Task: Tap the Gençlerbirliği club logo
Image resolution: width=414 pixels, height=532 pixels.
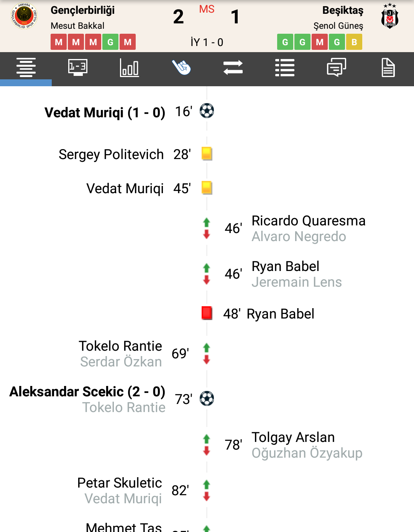Action: [24, 16]
